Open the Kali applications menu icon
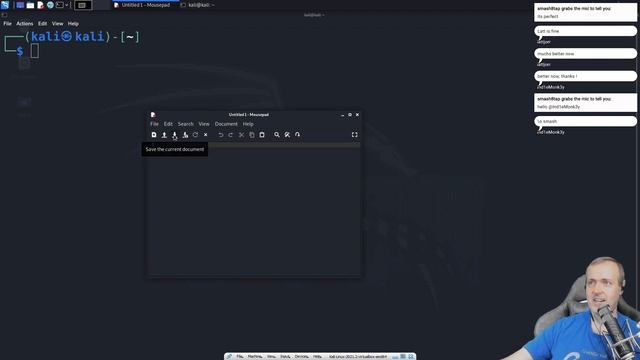 5,5
